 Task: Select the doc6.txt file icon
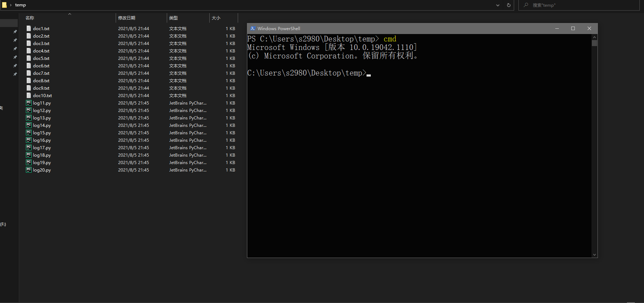click(x=29, y=66)
